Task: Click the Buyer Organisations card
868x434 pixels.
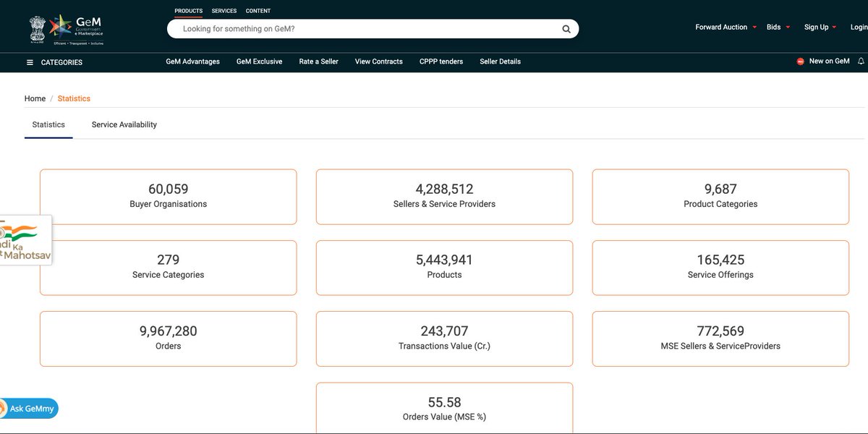Action: pos(168,197)
